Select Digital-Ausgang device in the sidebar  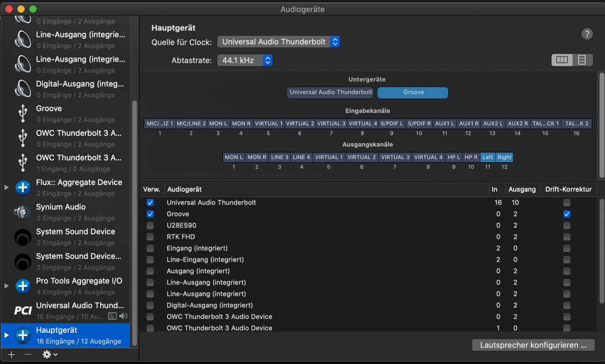pyautogui.click(x=65, y=89)
